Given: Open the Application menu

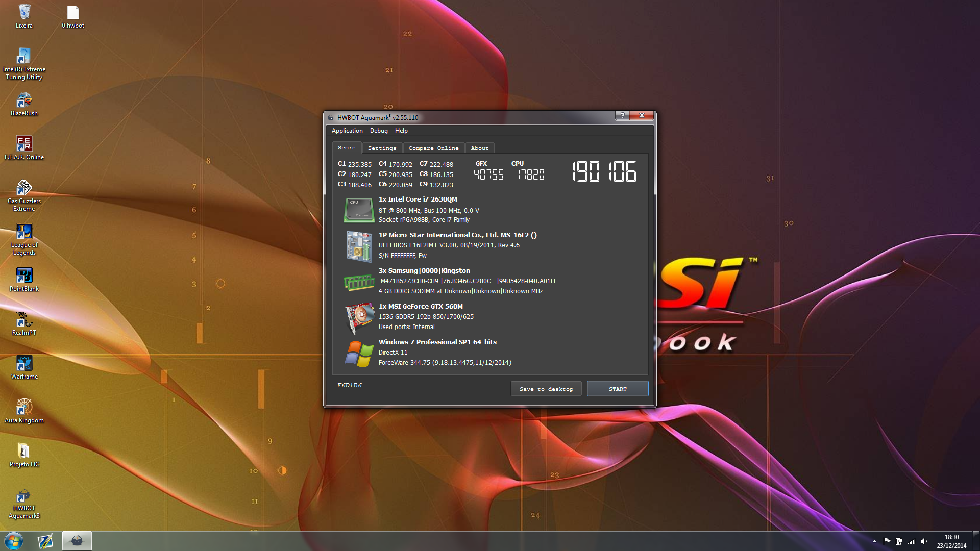Looking at the screenshot, I should 347,131.
